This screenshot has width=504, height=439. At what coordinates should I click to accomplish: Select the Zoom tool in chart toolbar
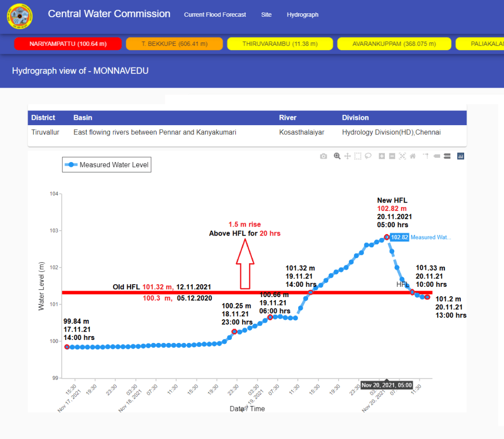pos(337,156)
